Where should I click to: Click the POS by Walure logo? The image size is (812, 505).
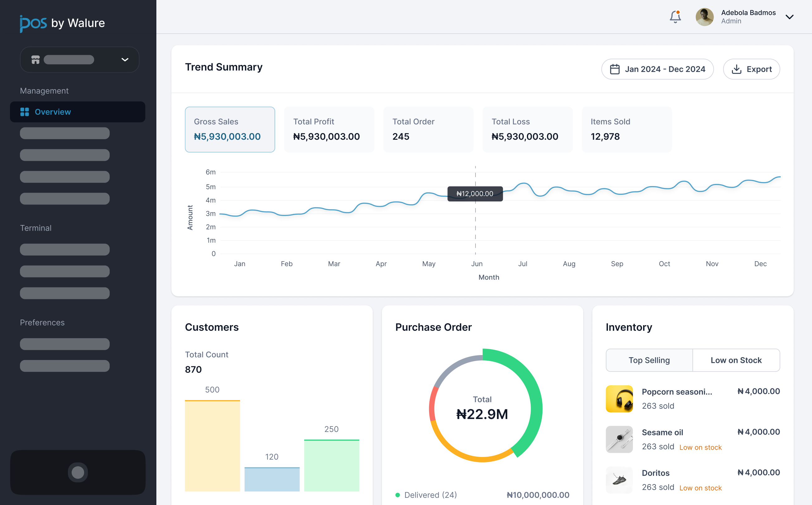pyautogui.click(x=62, y=23)
